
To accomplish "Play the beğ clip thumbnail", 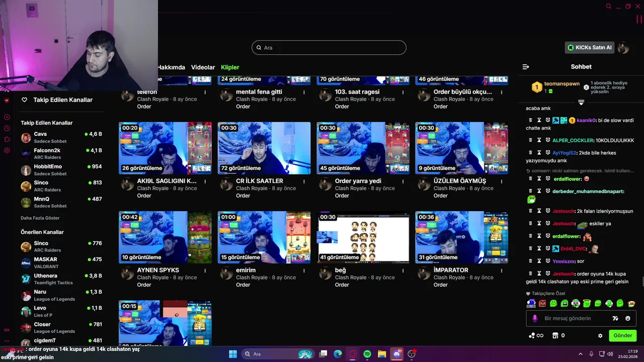I will [x=363, y=237].
